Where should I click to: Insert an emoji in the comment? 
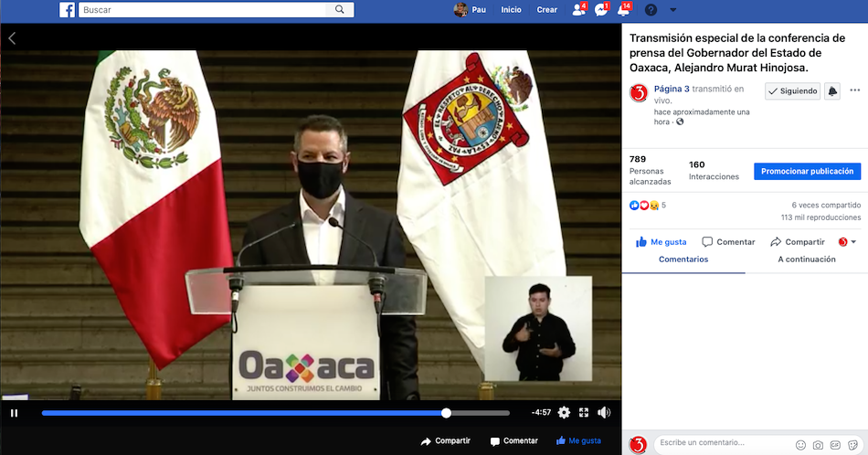800,444
